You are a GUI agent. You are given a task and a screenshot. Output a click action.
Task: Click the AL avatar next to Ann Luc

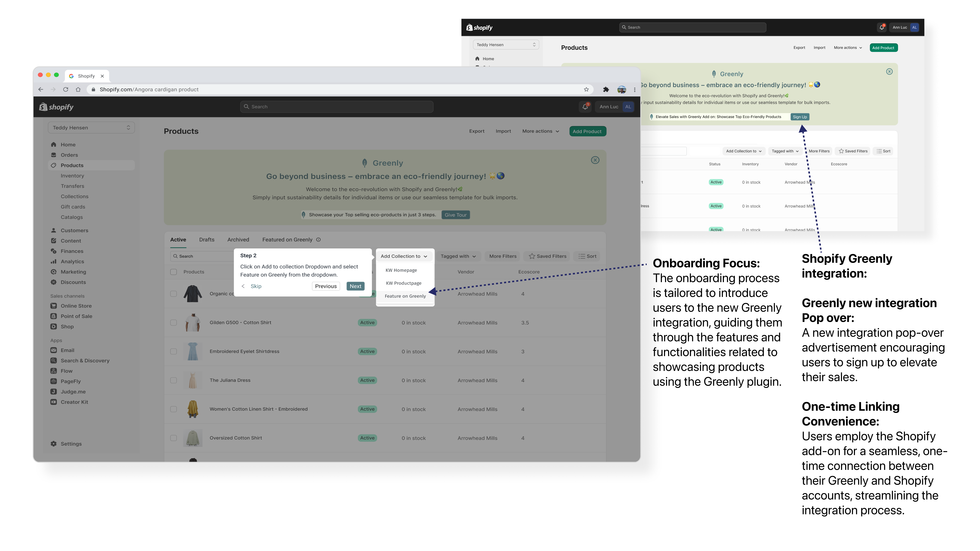pos(628,107)
